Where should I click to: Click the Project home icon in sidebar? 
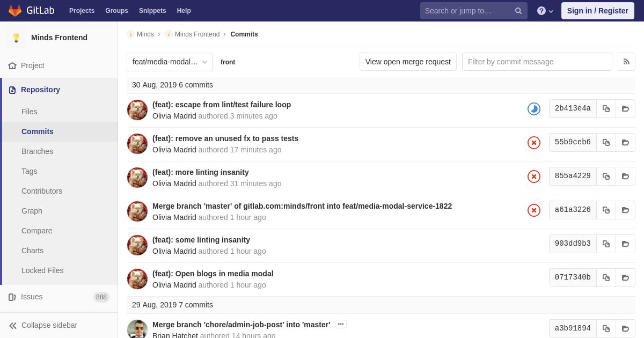coord(12,65)
